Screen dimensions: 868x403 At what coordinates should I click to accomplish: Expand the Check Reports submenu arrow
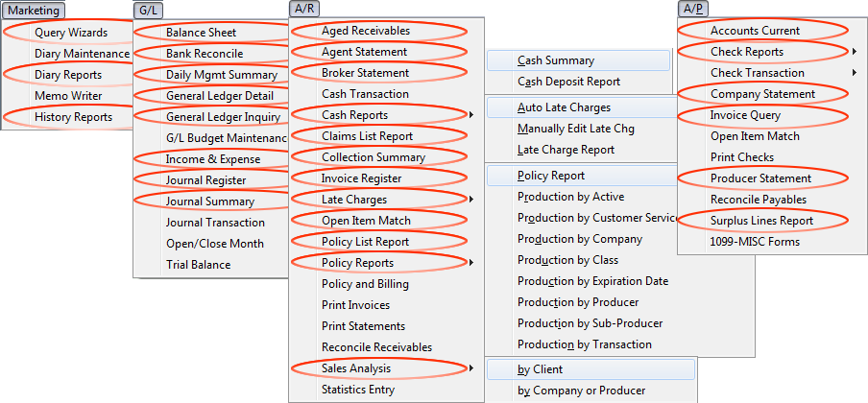855,52
